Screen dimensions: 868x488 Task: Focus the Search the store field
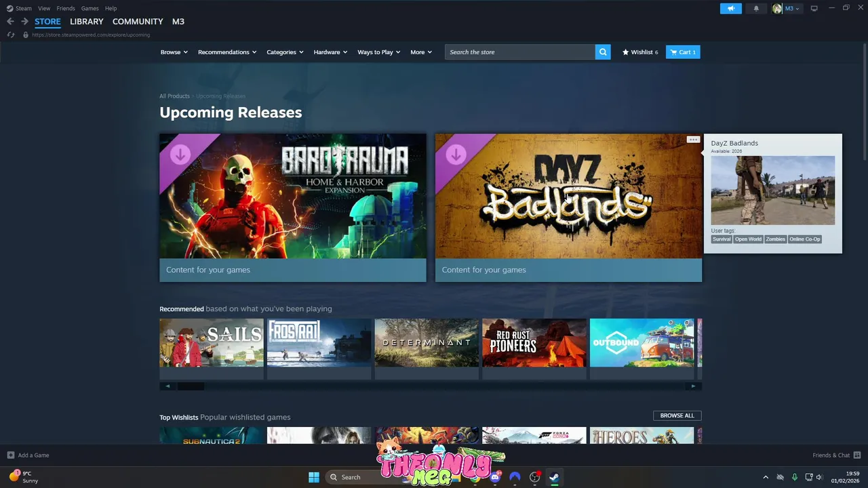pos(520,52)
